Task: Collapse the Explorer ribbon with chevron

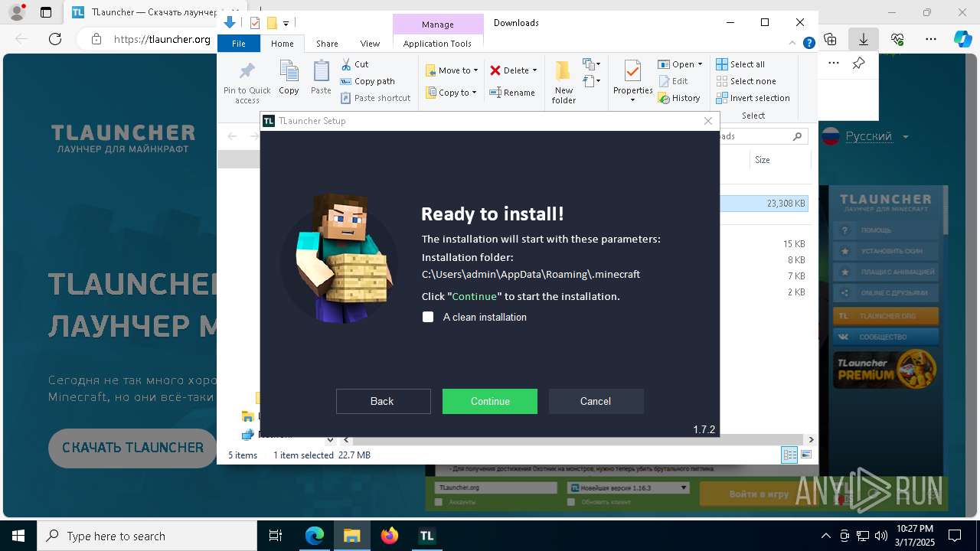Action: (792, 44)
